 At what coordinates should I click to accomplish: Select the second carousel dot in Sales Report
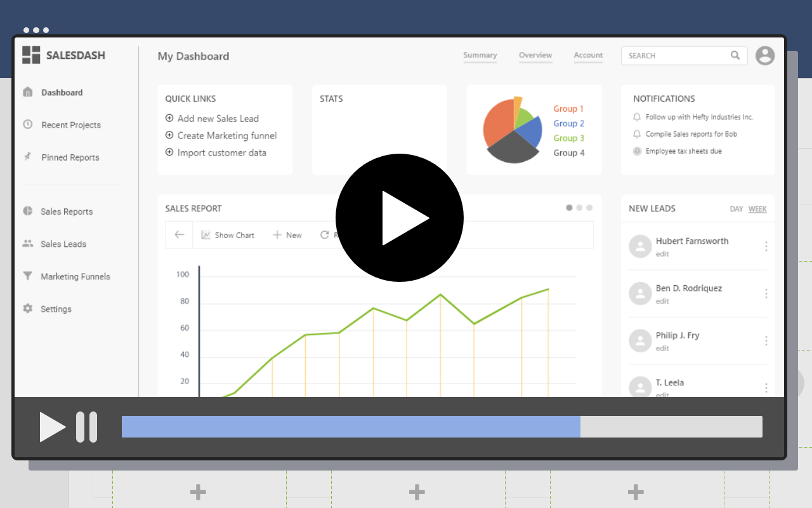pyautogui.click(x=579, y=207)
